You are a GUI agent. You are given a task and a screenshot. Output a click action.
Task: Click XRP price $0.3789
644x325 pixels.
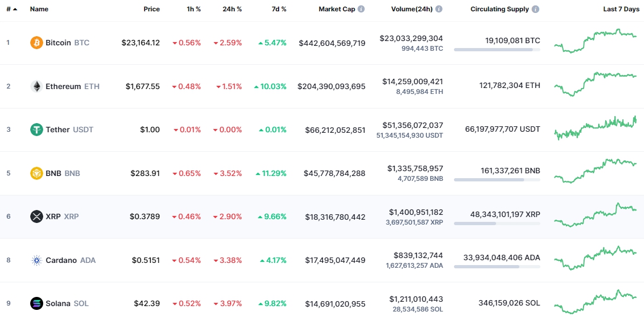[145, 216]
